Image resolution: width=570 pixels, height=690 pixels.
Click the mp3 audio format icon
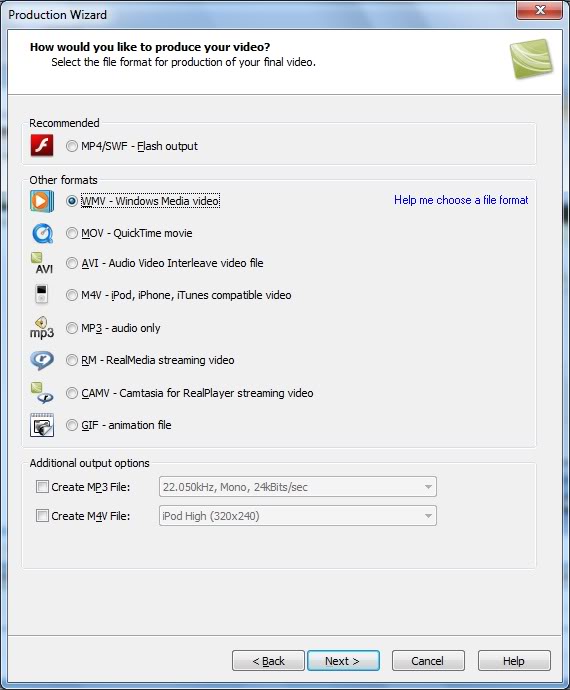(42, 328)
